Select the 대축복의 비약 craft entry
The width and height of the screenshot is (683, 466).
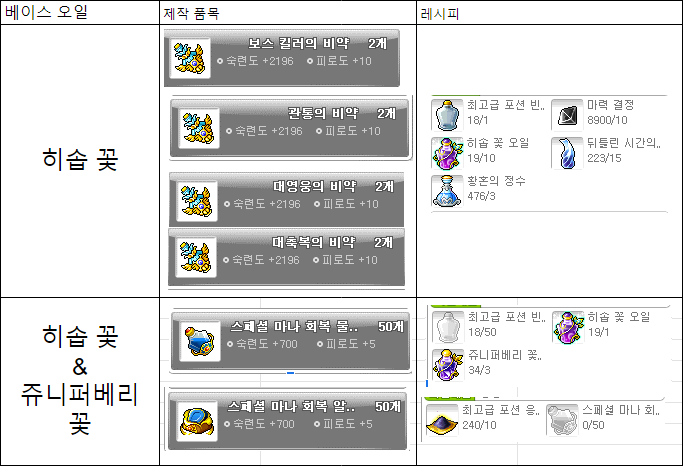pyautogui.click(x=287, y=257)
